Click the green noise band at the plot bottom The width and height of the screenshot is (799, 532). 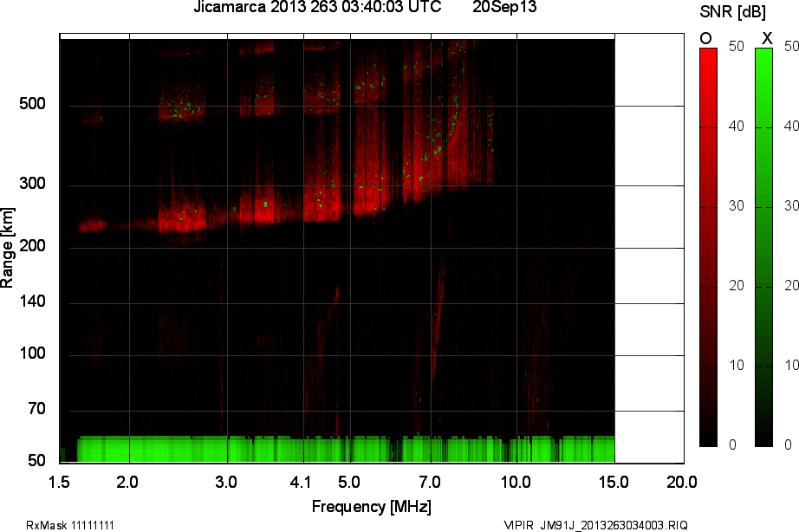(x=346, y=450)
